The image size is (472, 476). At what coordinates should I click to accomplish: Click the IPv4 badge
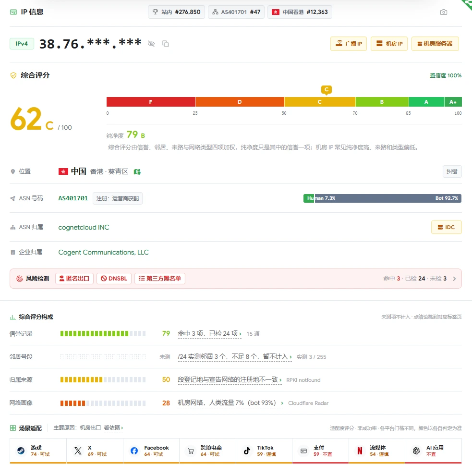(22, 44)
